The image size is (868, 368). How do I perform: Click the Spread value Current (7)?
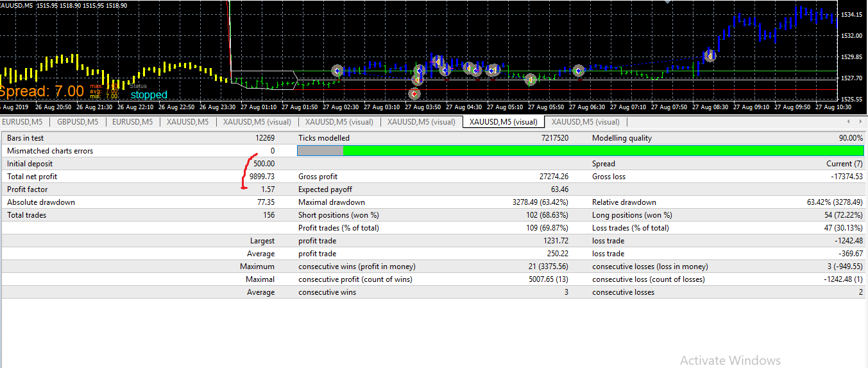coord(844,164)
